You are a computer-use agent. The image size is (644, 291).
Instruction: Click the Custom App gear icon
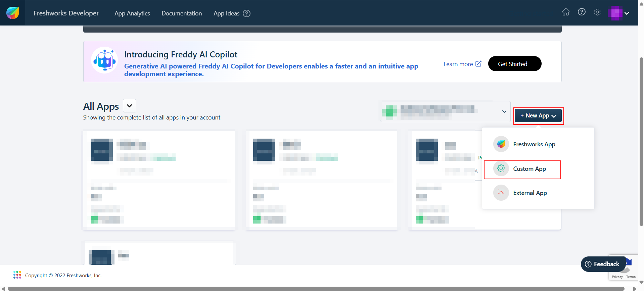[501, 168]
